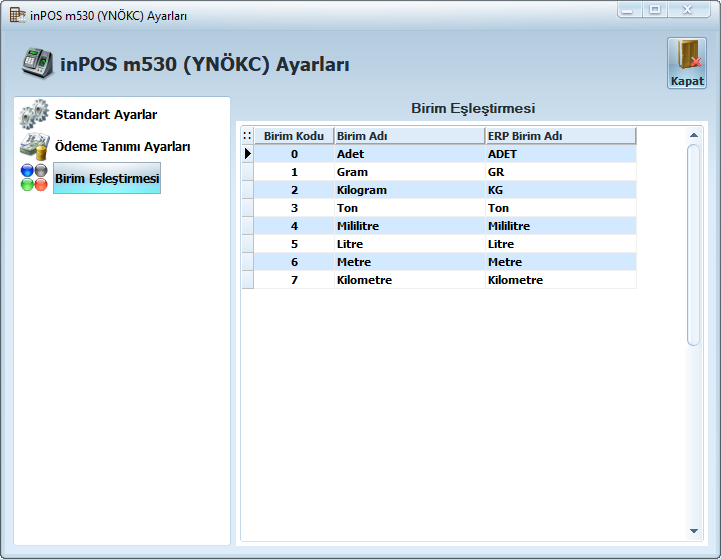This screenshot has height=559, width=721.
Task: Select Birim Kodu cell 7
Action: pos(294,280)
